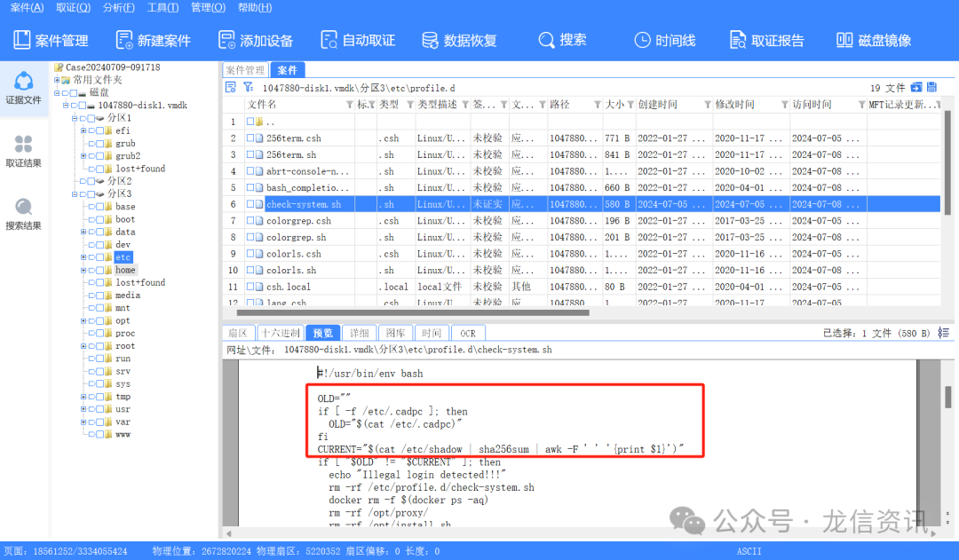This screenshot has height=560, width=959.
Task: Open the 详细 preview tab
Action: click(360, 333)
